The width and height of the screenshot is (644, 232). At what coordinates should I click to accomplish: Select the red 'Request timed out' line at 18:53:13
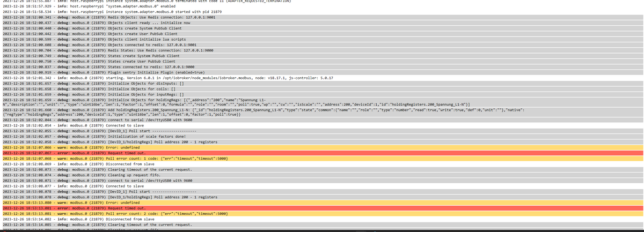tap(322, 208)
